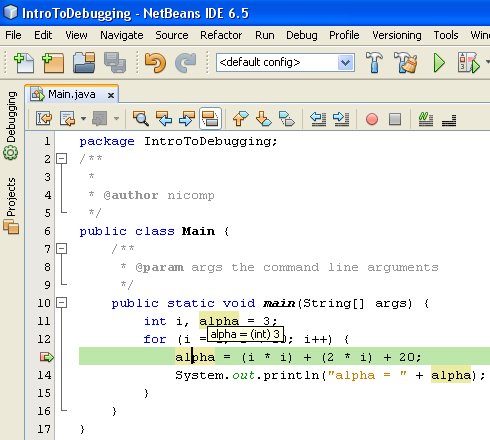Toggle Bookmark on current line

pos(287,119)
